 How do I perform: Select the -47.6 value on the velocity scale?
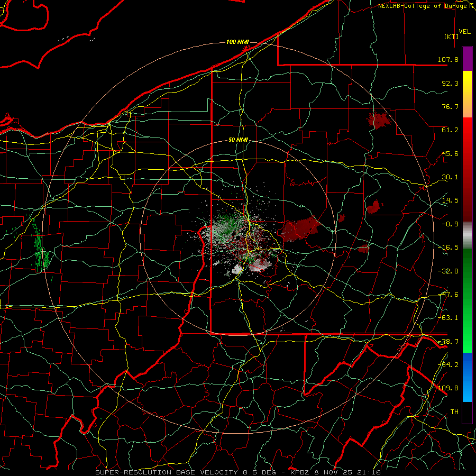[x=448, y=295]
